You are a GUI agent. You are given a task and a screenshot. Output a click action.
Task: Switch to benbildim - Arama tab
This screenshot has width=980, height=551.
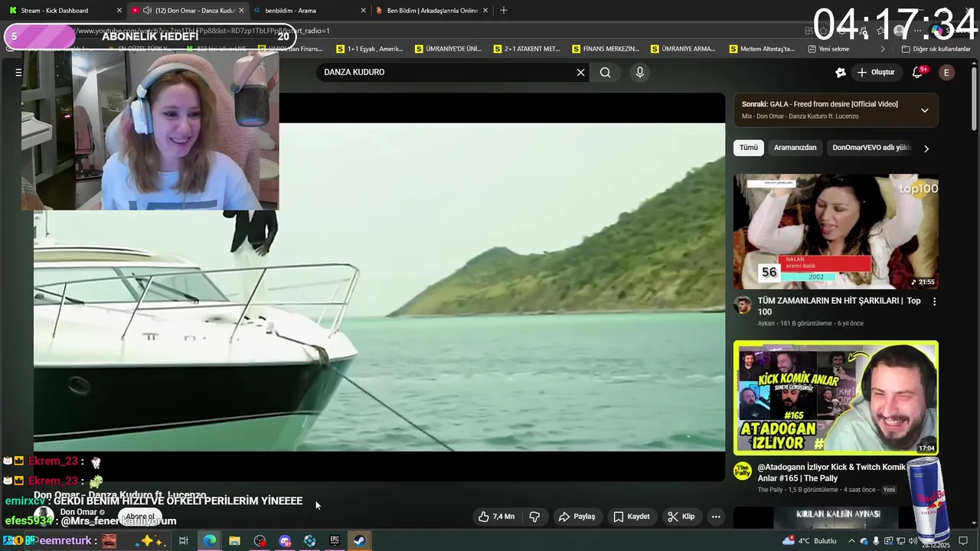pyautogui.click(x=309, y=11)
